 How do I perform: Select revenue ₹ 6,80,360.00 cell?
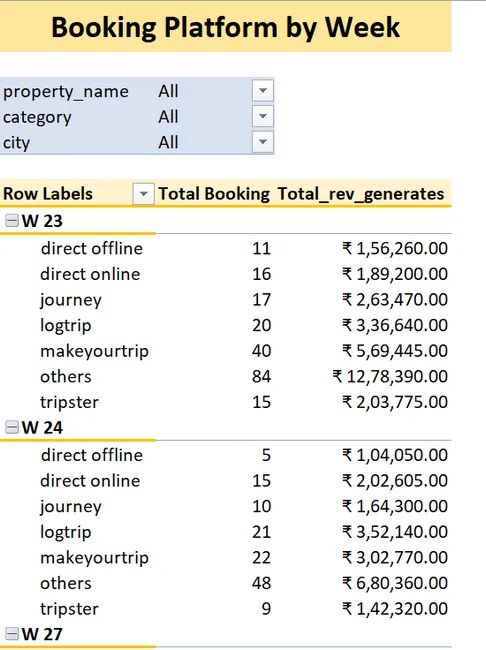[x=395, y=583]
